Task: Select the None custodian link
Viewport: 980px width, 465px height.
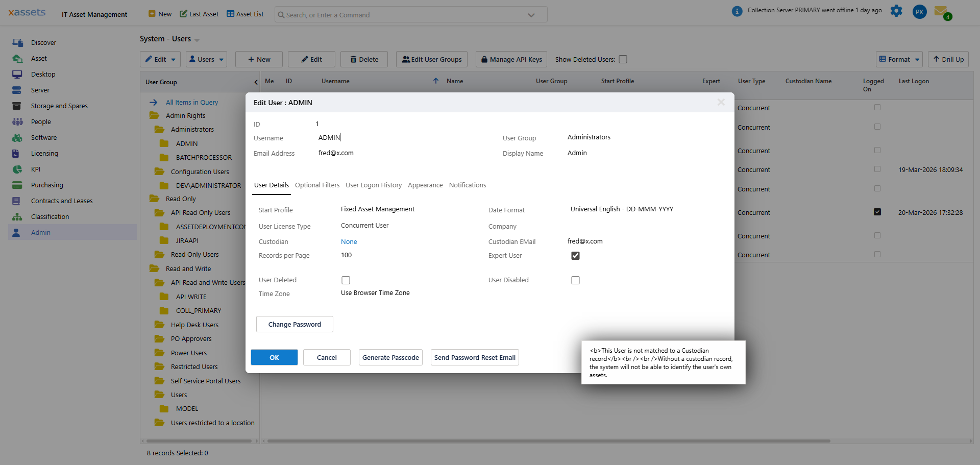Action: 349,241
